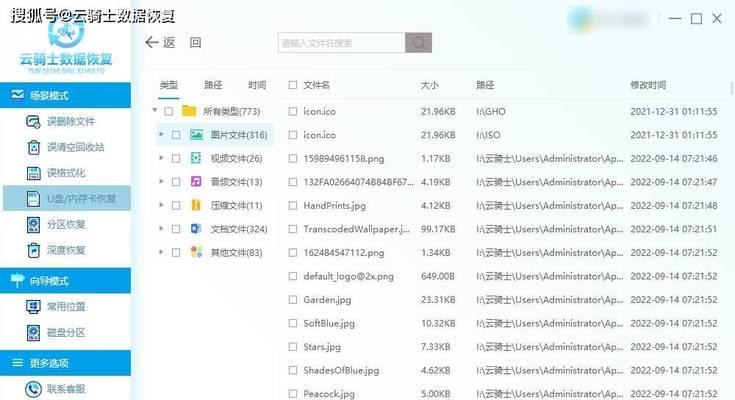The image size is (735, 400).
Task: Click file name ShadesOfBlue.jpg
Action: coord(341,370)
